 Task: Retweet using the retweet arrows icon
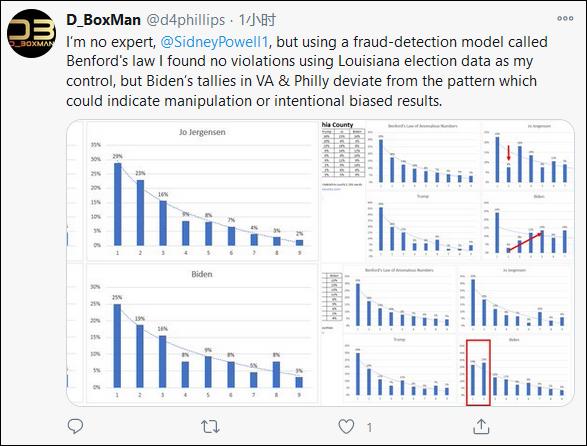[x=210, y=427]
